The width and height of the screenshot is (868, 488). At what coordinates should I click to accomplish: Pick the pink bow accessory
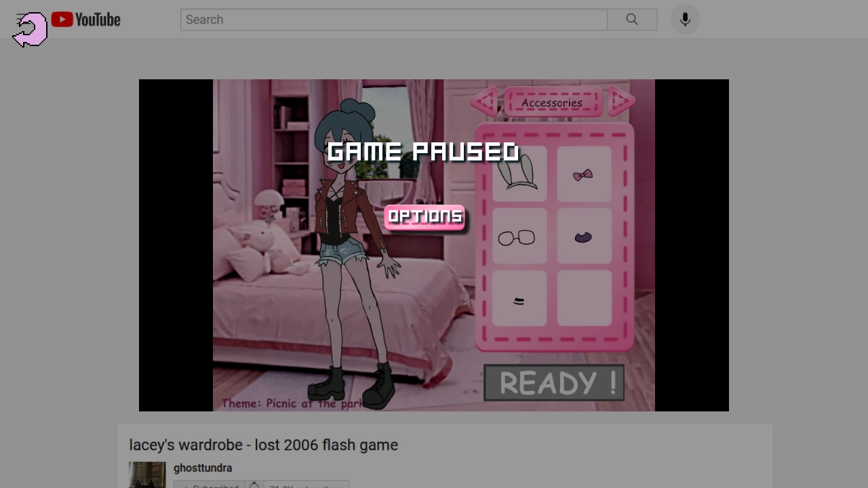583,174
